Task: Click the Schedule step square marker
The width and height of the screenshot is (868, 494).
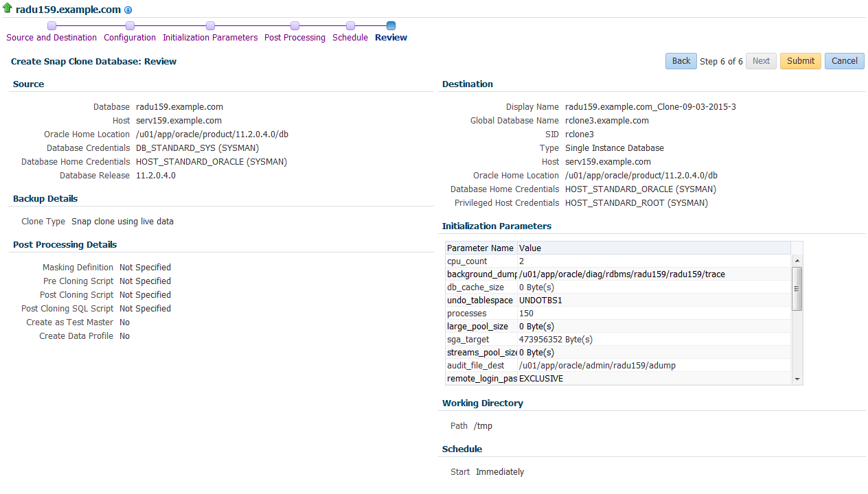Action: pos(350,26)
